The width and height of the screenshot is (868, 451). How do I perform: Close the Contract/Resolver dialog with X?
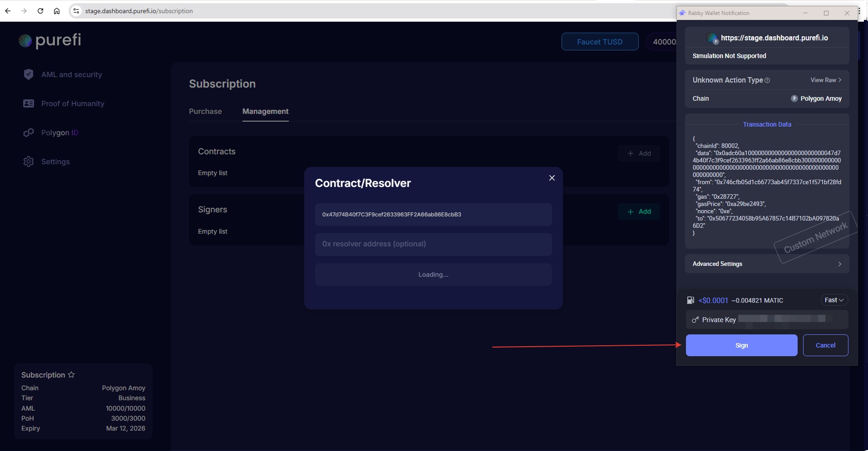tap(552, 178)
